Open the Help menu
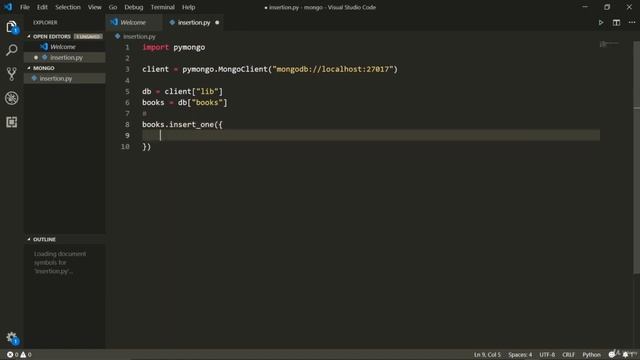The height and width of the screenshot is (360, 640). [188, 7]
